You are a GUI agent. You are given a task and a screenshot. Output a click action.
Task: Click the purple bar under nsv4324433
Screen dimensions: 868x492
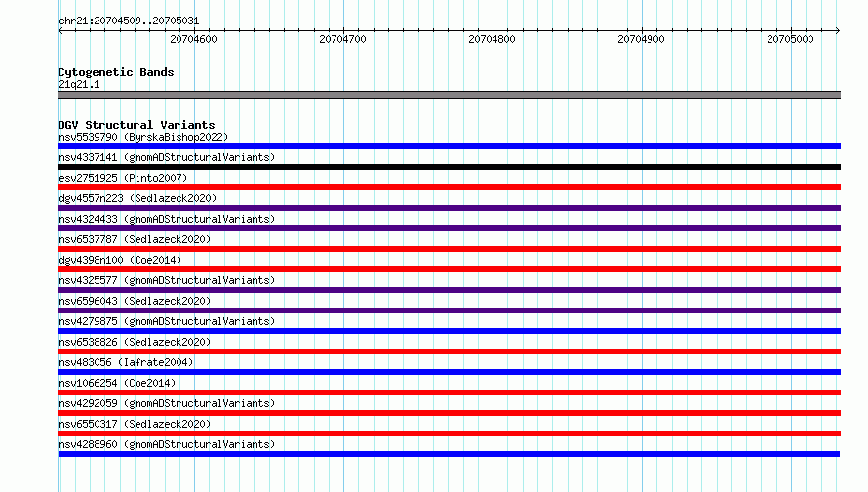[x=449, y=228]
